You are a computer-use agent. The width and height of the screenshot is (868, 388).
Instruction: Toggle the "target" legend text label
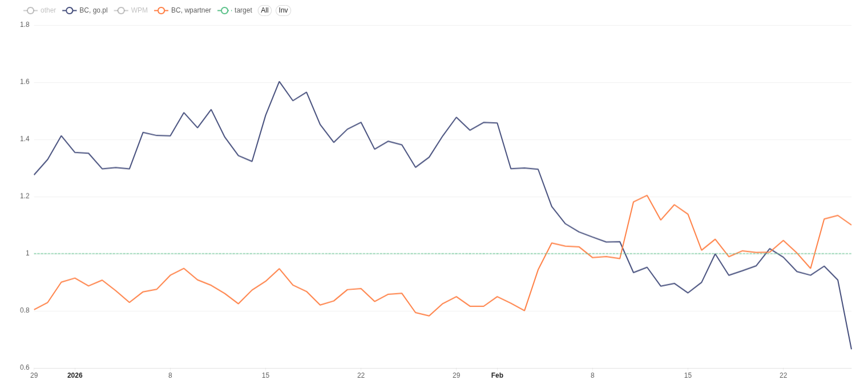[243, 10]
